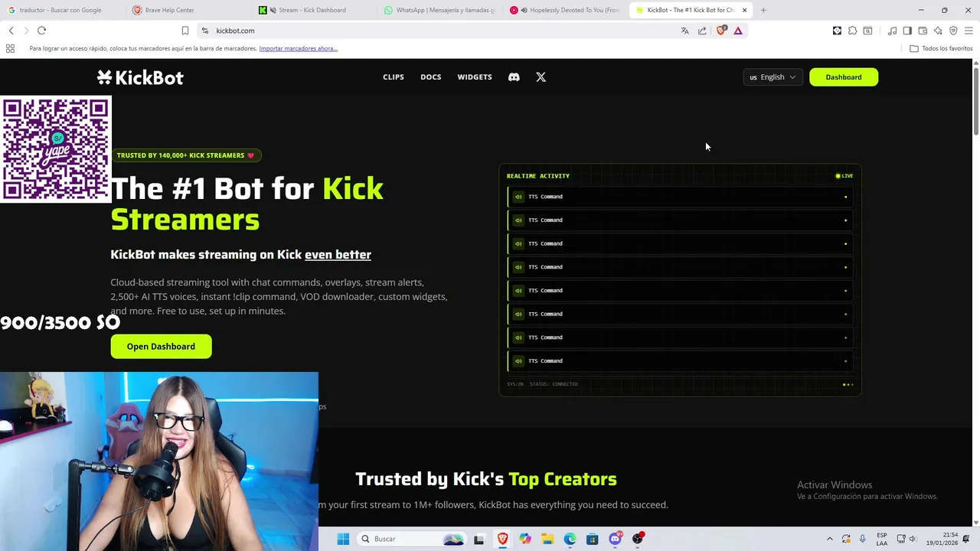Open the Brave Playlist music-note icon
This screenshot has height=551, width=980.
coord(892,31)
